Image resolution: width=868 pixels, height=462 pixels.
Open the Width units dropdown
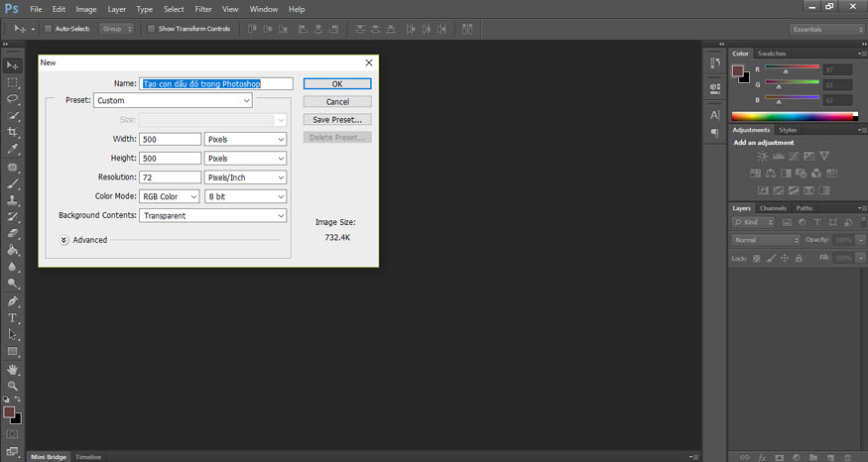pyautogui.click(x=245, y=140)
